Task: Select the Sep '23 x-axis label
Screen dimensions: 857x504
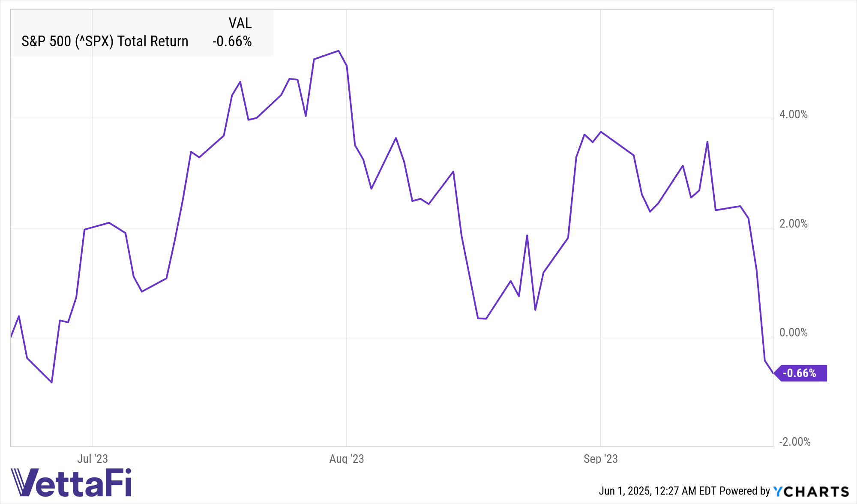Action: pos(600,459)
